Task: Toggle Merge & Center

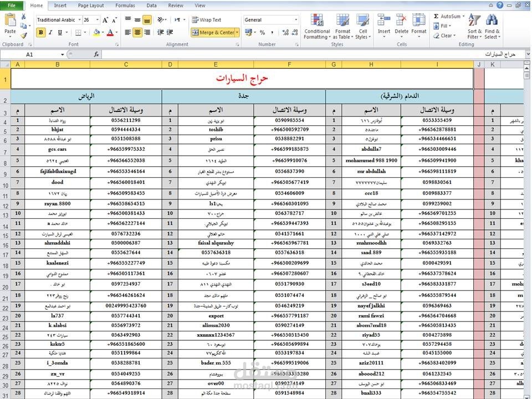Action: tap(213, 33)
